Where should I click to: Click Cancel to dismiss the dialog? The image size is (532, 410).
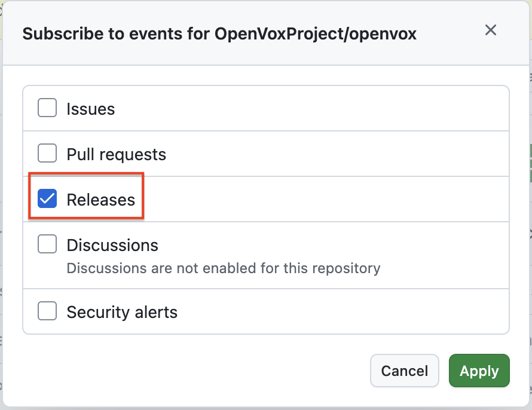click(x=404, y=371)
